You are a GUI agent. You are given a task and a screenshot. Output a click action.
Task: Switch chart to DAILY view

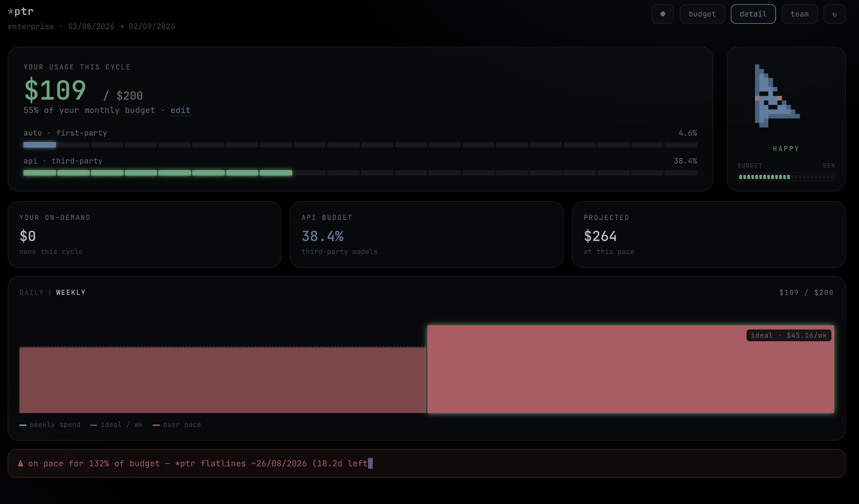point(32,293)
